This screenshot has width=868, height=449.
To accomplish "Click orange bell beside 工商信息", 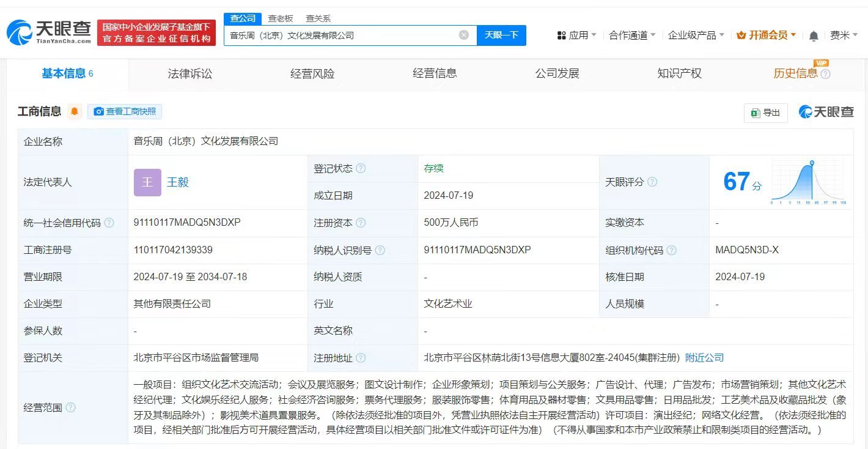I will click(x=75, y=111).
